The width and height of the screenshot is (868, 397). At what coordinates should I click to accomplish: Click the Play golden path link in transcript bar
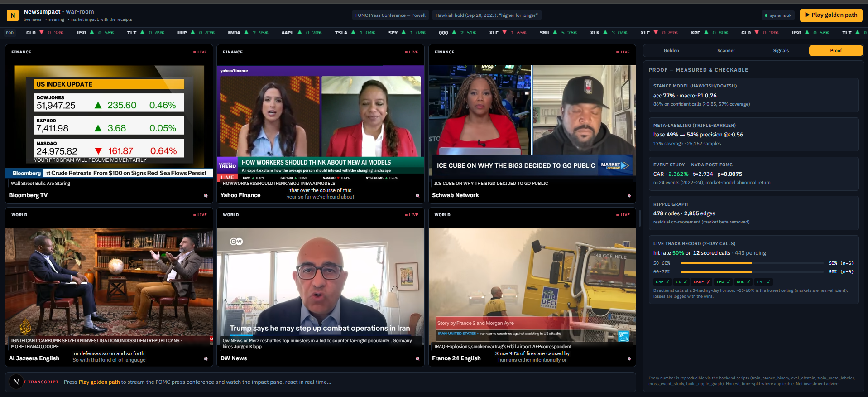pos(99,382)
